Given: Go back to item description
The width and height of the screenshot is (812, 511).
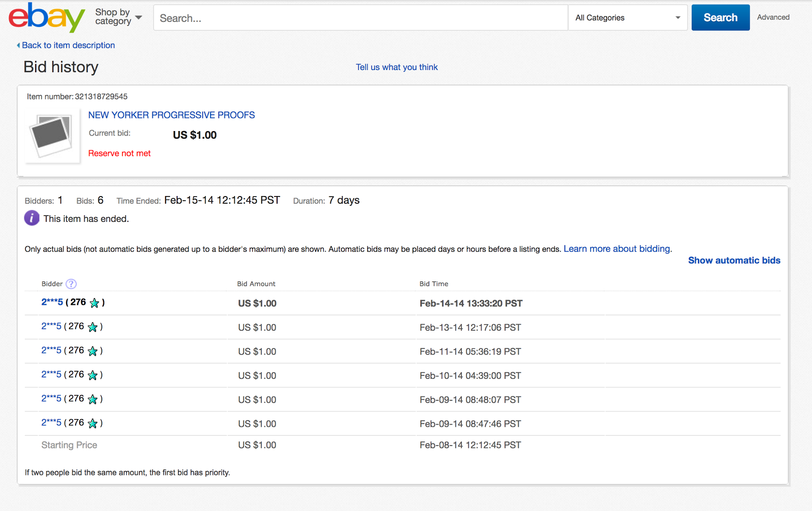Looking at the screenshot, I should (68, 45).
